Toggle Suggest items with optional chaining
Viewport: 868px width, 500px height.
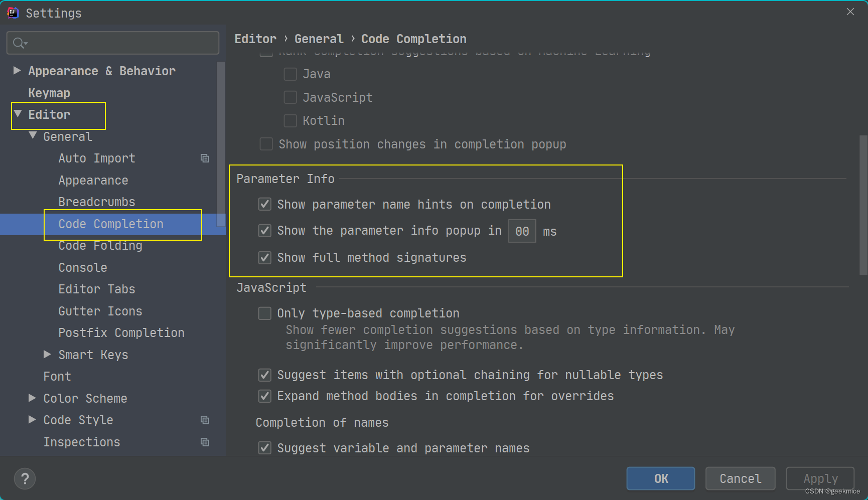click(264, 375)
